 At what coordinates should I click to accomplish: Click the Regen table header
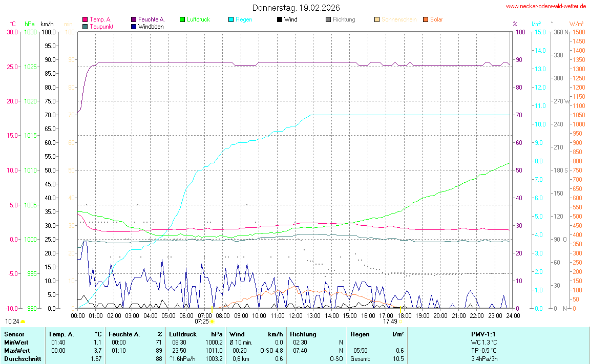click(x=360, y=334)
